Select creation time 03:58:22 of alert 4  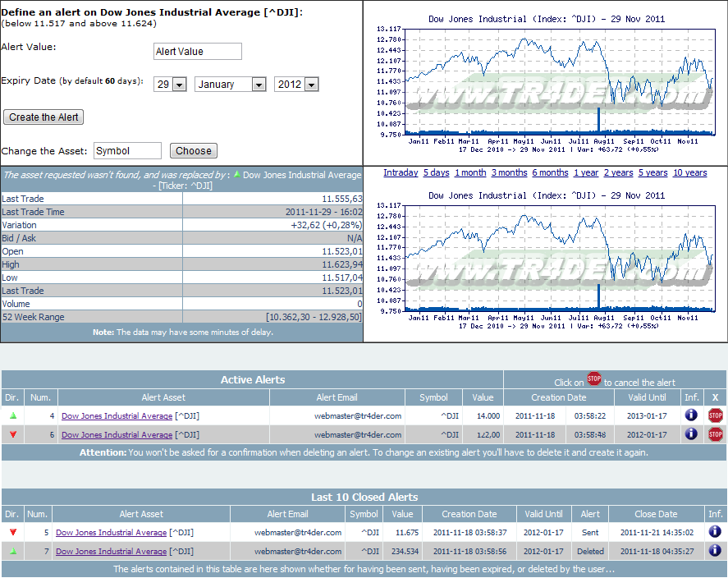590,416
